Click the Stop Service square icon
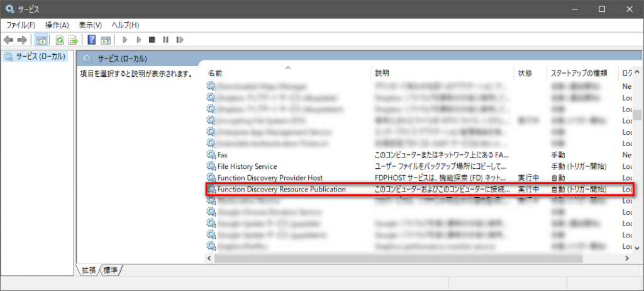 152,40
